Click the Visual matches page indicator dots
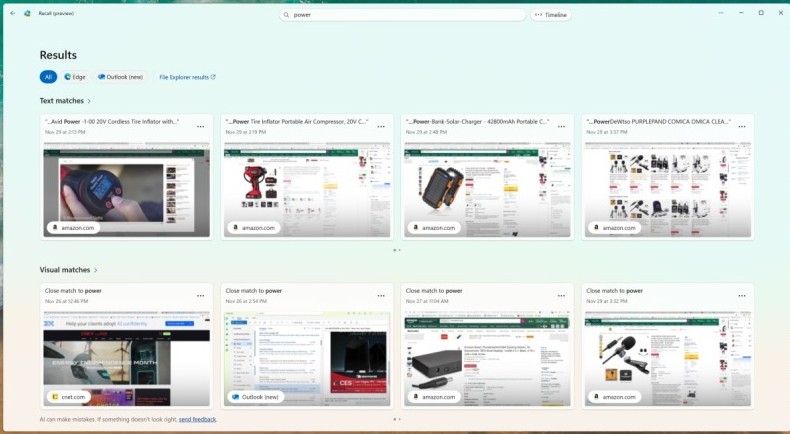Image resolution: width=790 pixels, height=434 pixels. [397, 419]
